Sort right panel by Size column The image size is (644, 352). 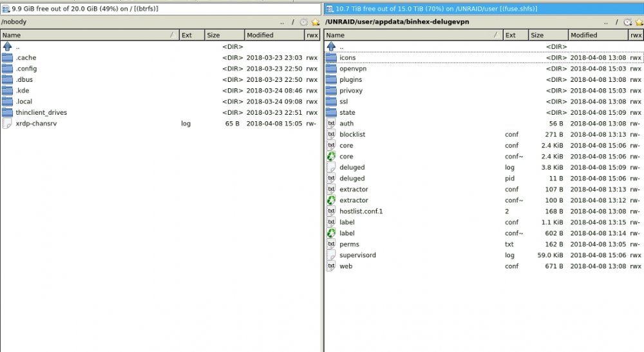[x=548, y=35]
